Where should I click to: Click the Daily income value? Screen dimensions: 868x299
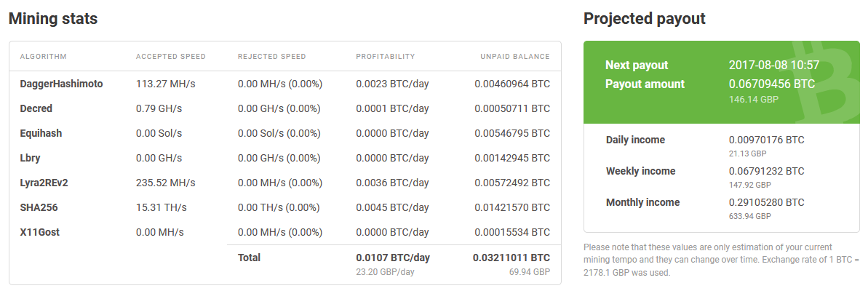767,140
